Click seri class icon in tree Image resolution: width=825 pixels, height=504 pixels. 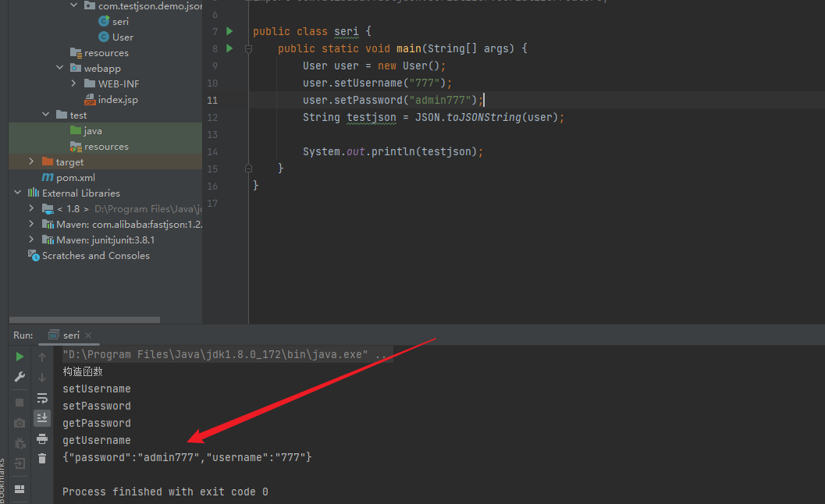[x=104, y=21]
